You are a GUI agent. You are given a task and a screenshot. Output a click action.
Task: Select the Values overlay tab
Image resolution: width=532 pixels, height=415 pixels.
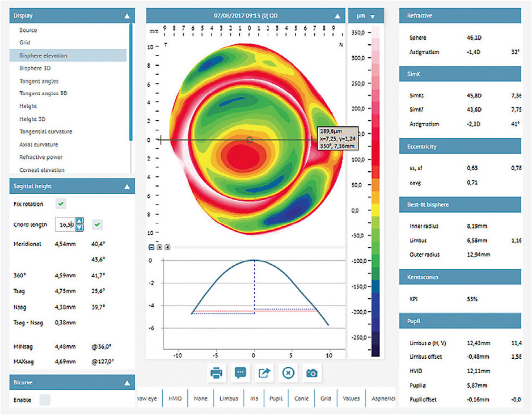coord(351,398)
